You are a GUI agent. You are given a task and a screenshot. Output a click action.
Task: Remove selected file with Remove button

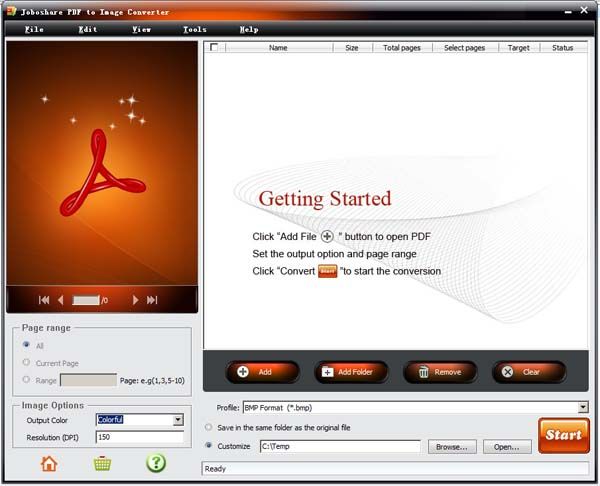click(439, 372)
